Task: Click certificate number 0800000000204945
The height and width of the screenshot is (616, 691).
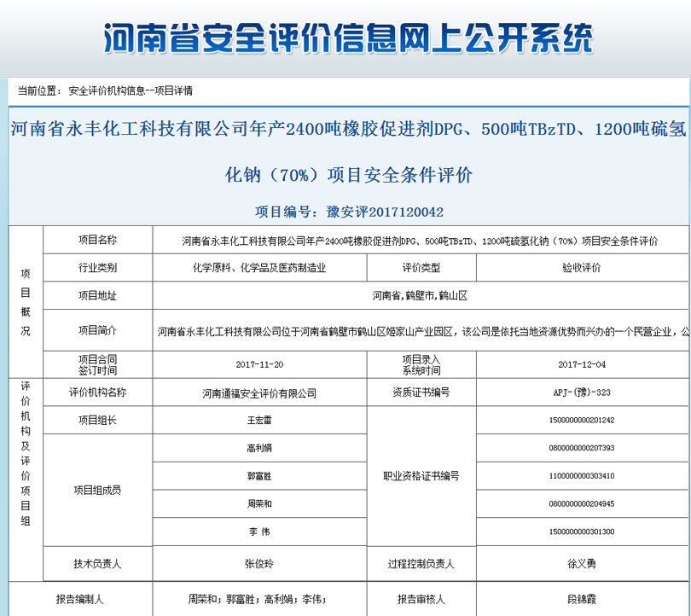Action: coord(582,503)
